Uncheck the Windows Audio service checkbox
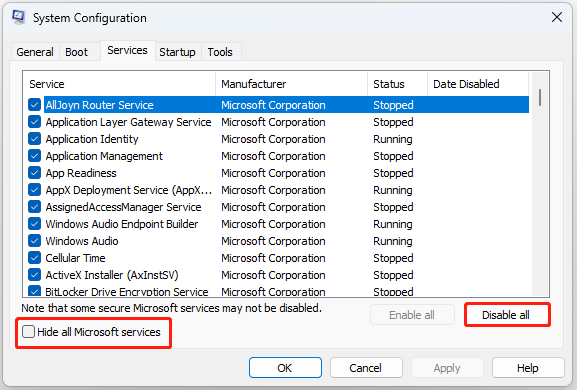 [x=34, y=241]
